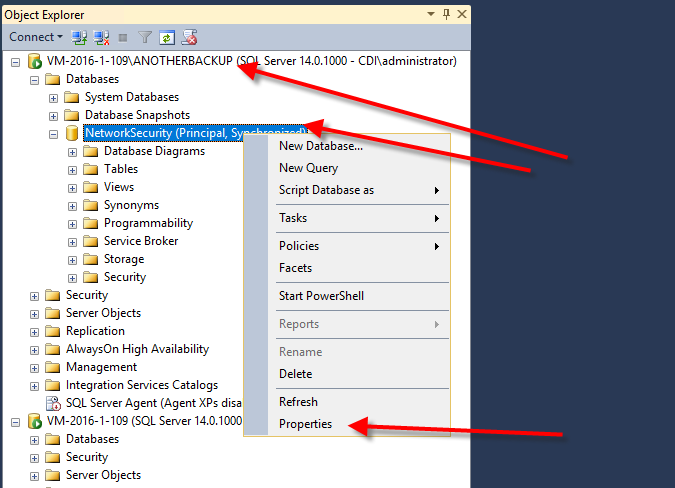The width and height of the screenshot is (675, 488).
Task: Select the NetworkSecurity (Principal, Synchronized) database
Action: click(x=195, y=133)
